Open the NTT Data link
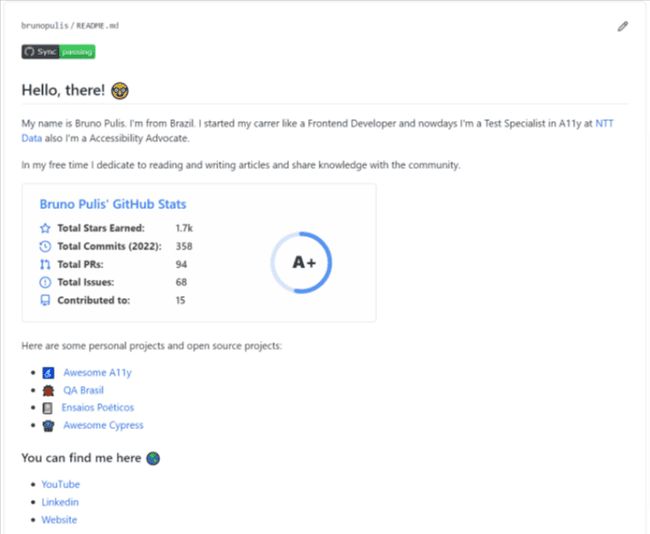The width and height of the screenshot is (650, 534). point(604,124)
